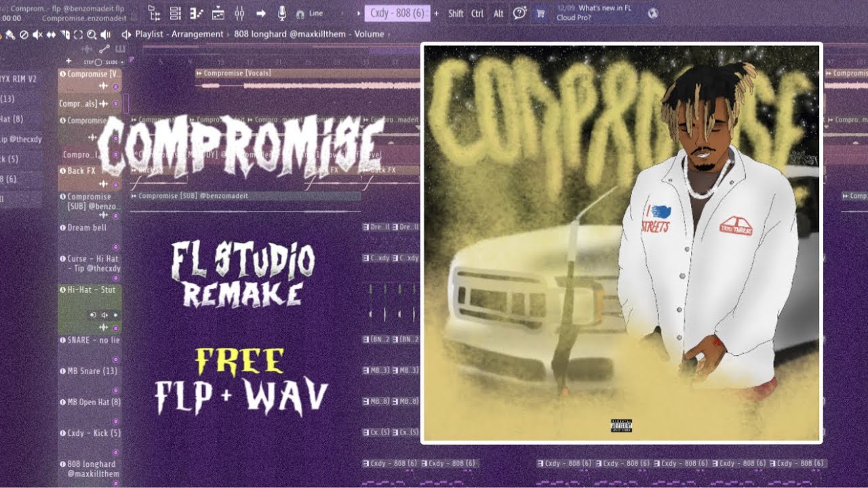This screenshot has height=488, width=868.
Task: Select the Compromise [V.. track header
Action: tap(90, 80)
